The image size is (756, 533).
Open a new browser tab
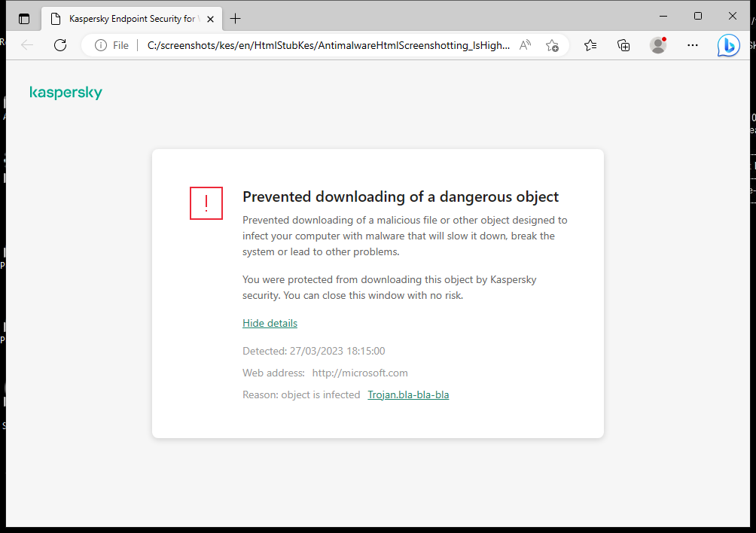(x=236, y=18)
